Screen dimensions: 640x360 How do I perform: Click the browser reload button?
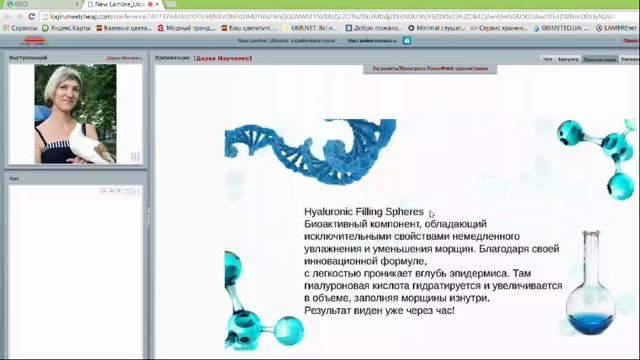pyautogui.click(x=31, y=17)
